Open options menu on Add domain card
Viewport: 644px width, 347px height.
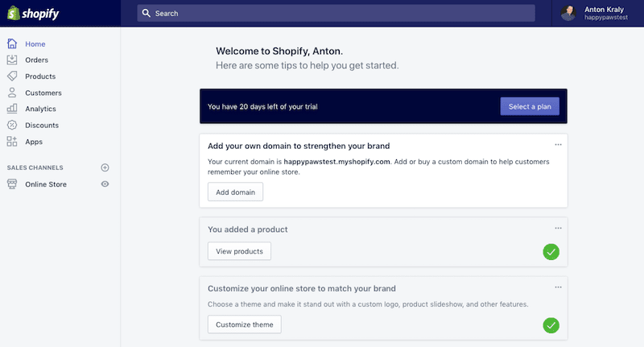[558, 145]
